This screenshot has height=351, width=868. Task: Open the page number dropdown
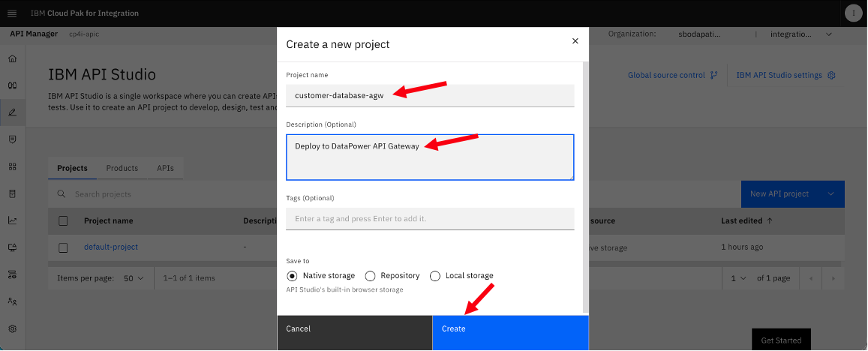click(x=738, y=278)
